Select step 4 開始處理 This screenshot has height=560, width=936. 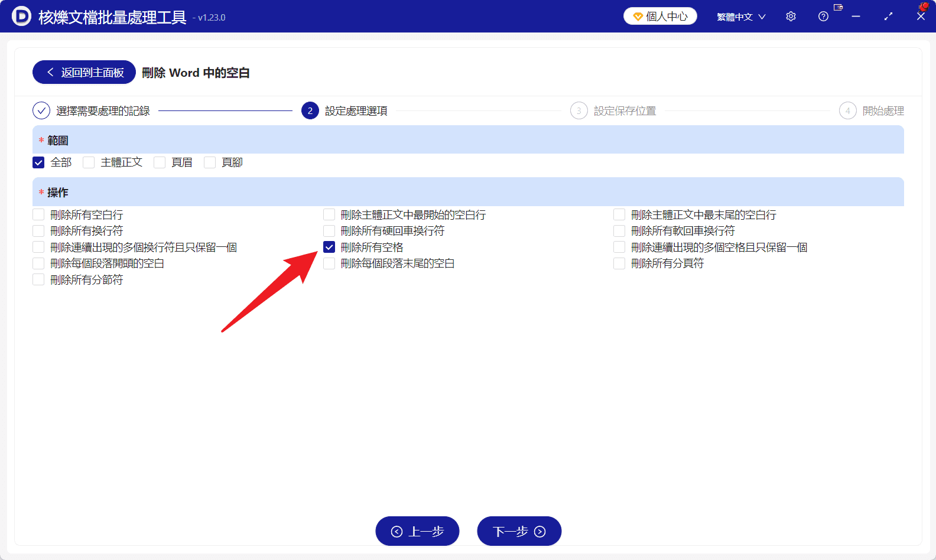(x=872, y=110)
